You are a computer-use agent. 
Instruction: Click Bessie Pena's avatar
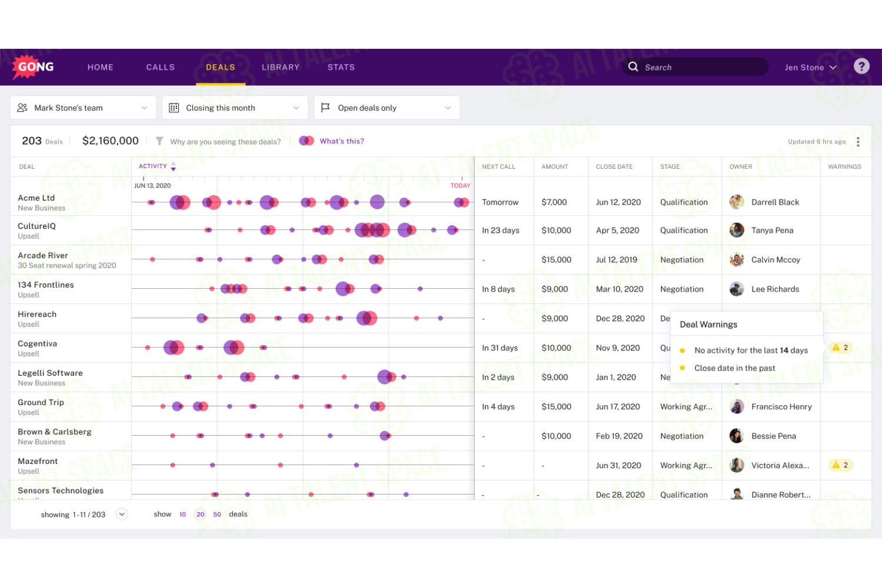[737, 436]
